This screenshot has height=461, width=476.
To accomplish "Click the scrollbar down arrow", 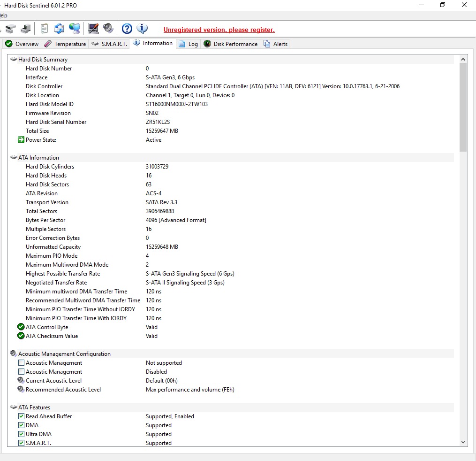I will tap(463, 442).
